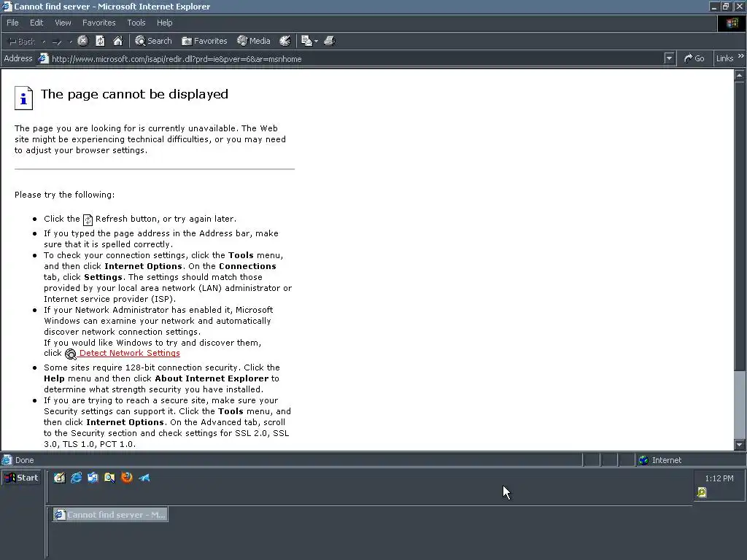Click the Detect Network Settings link
The height and width of the screenshot is (560, 747).
coord(130,353)
